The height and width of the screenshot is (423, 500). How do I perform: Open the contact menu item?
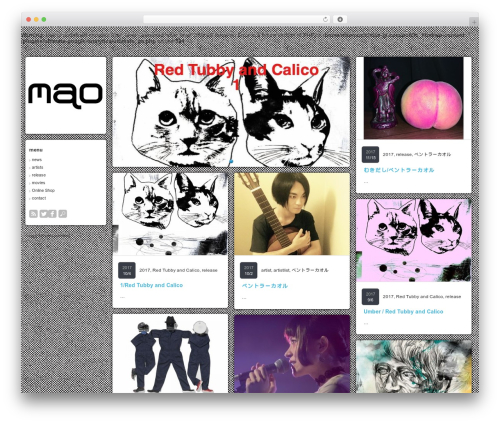pyautogui.click(x=39, y=198)
